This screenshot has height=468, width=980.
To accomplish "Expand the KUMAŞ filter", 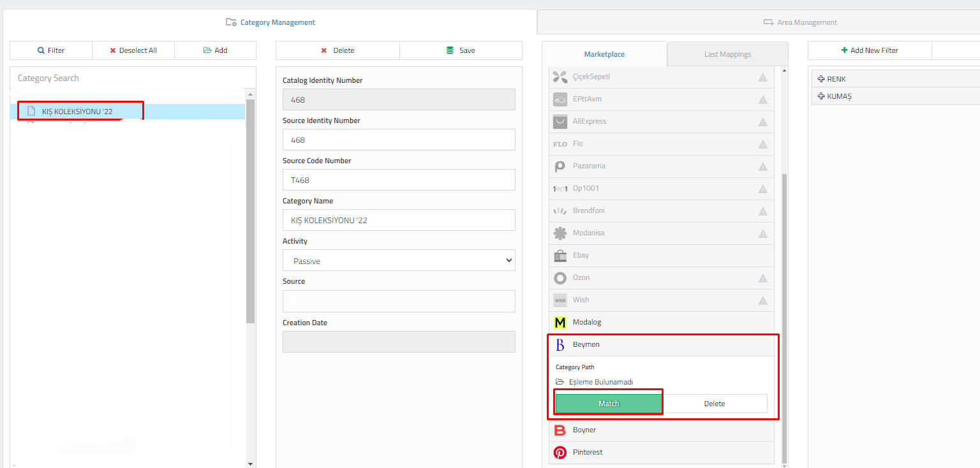I will pyautogui.click(x=821, y=96).
